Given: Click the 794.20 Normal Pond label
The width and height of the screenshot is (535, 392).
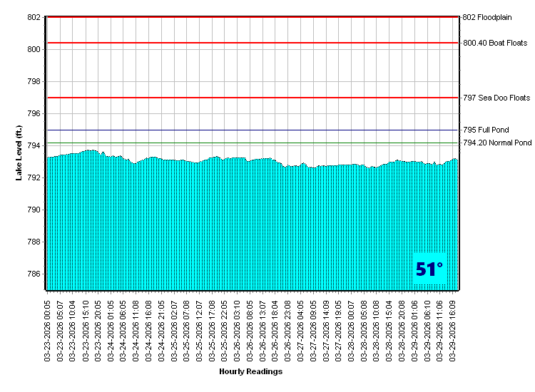Looking at the screenshot, I should coord(497,143).
